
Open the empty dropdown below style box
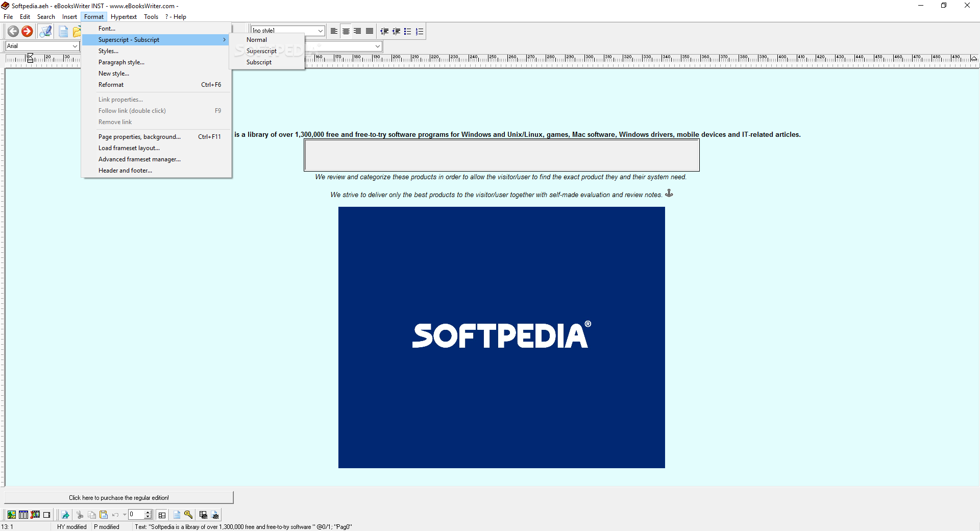pyautogui.click(x=377, y=46)
